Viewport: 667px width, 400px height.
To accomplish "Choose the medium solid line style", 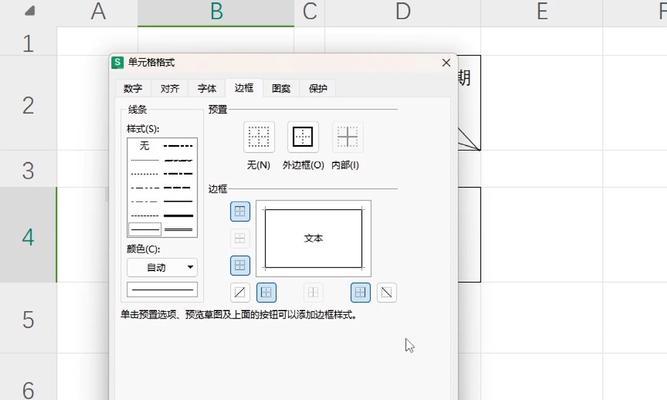I will coord(179,202).
